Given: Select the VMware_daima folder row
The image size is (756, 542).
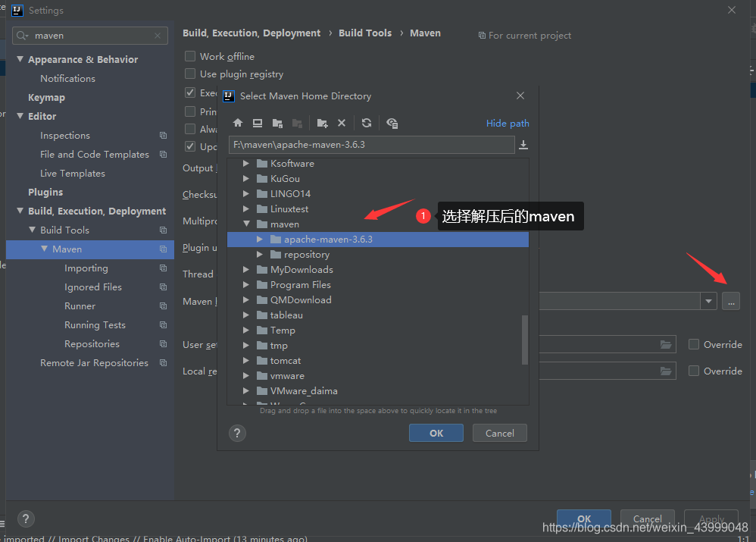Looking at the screenshot, I should (x=378, y=391).
